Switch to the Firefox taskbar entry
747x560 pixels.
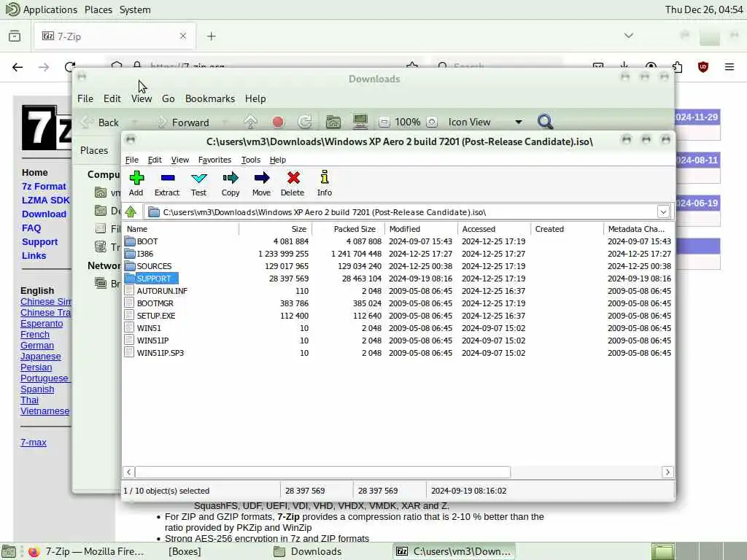pyautogui.click(x=86, y=551)
